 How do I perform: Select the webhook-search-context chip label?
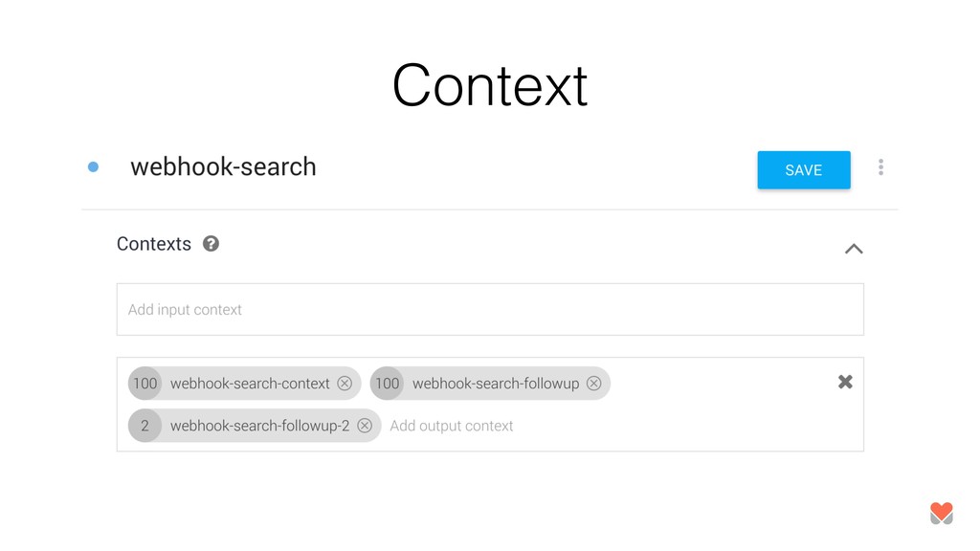(250, 384)
